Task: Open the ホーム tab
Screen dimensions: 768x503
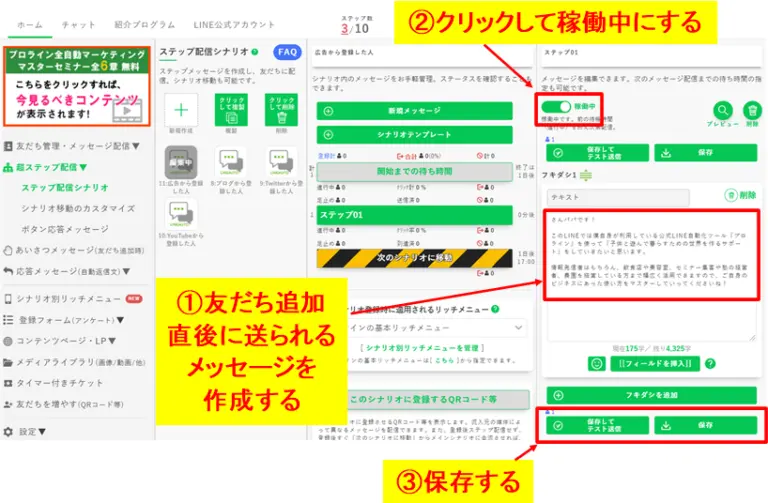Action: 30,25
